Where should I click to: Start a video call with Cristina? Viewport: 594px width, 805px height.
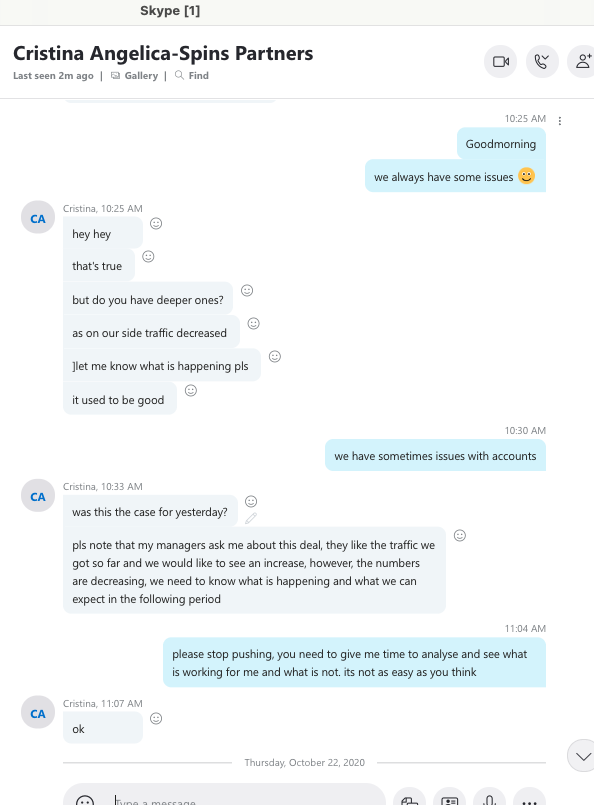pyautogui.click(x=501, y=62)
